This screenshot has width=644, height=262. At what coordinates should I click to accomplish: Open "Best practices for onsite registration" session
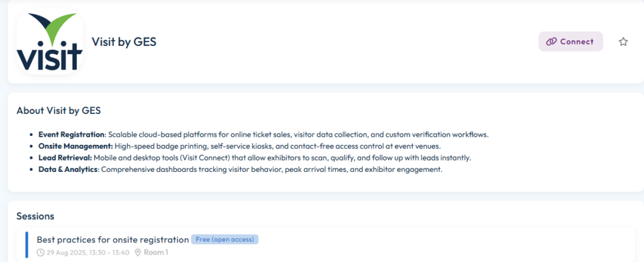click(x=113, y=240)
